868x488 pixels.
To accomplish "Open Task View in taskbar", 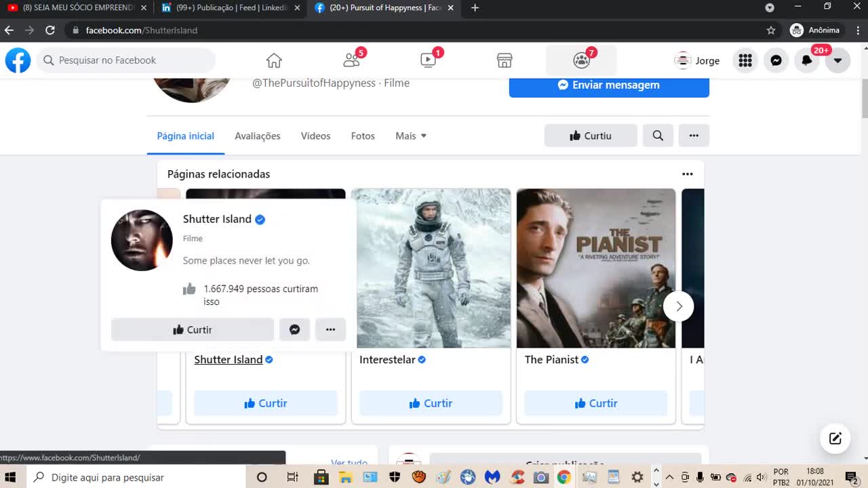I will pyautogui.click(x=292, y=477).
